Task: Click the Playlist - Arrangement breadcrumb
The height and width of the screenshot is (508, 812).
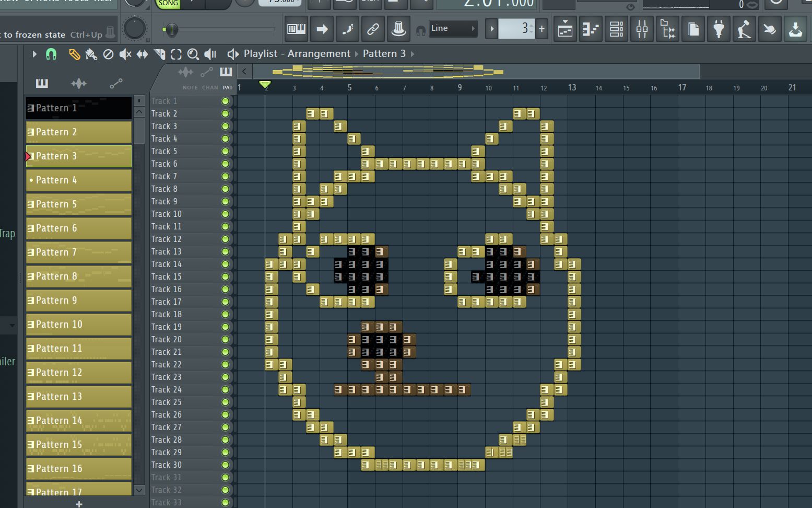Action: coord(297,54)
